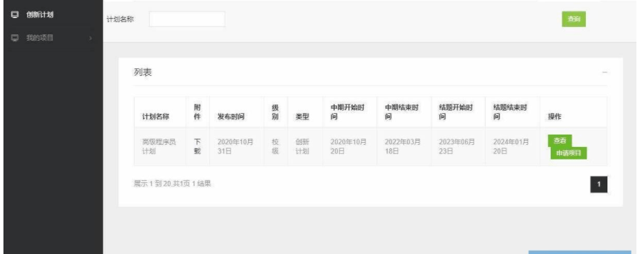This screenshot has width=644, height=254.
Task: Click the 附件 column header
Action: click(x=198, y=112)
